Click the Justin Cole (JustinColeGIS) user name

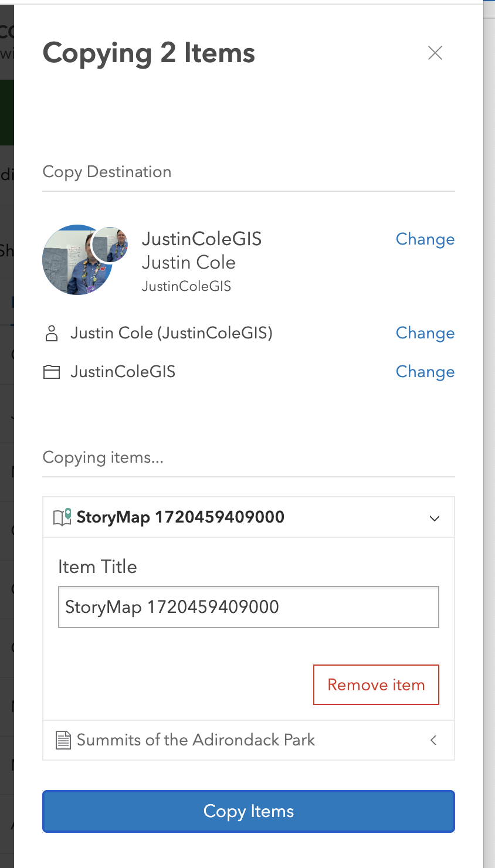tap(171, 333)
